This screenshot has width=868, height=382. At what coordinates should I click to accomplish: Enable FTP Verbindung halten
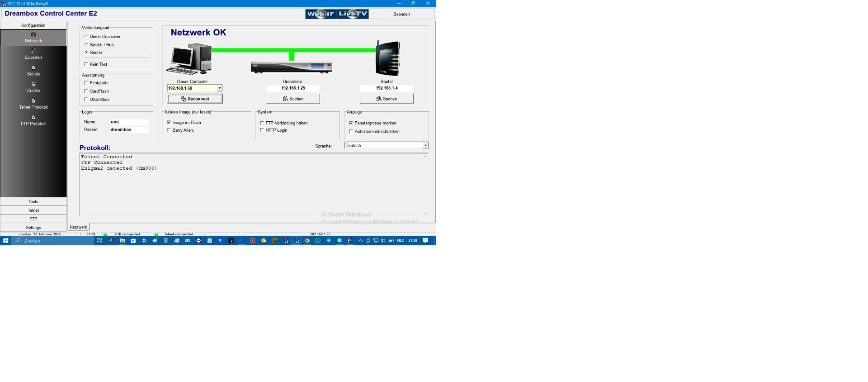point(262,123)
